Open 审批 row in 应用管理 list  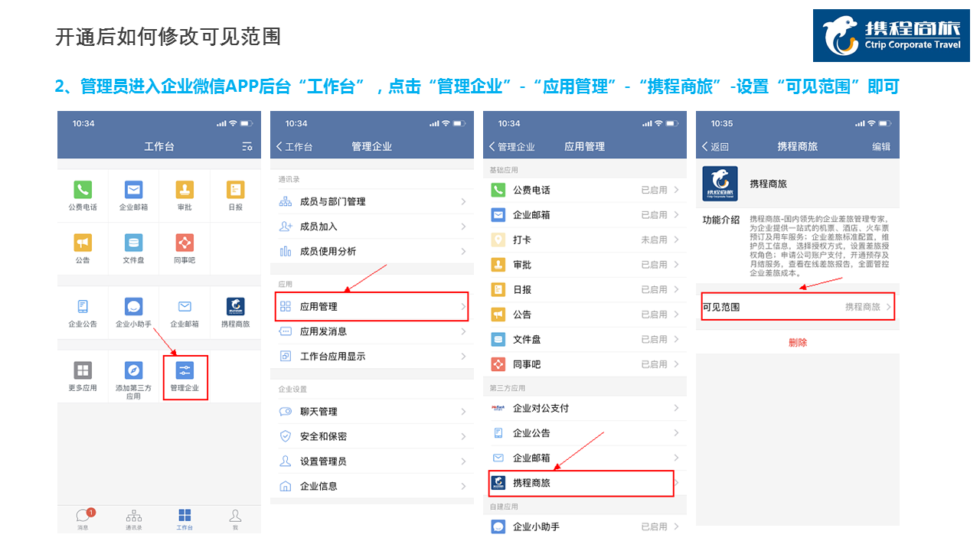585,265
